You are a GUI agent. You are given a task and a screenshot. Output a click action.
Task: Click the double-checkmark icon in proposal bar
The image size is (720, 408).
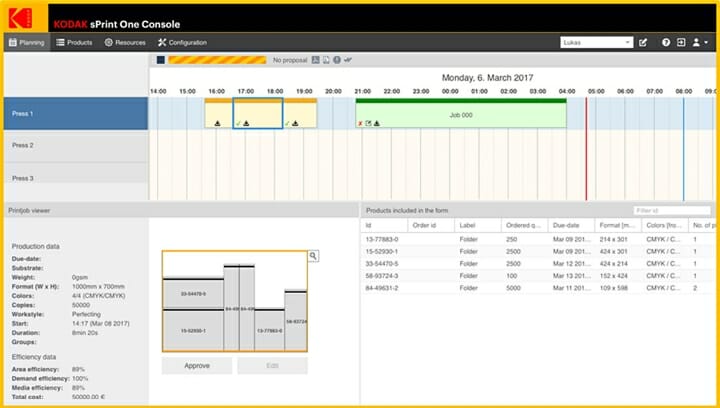click(348, 60)
